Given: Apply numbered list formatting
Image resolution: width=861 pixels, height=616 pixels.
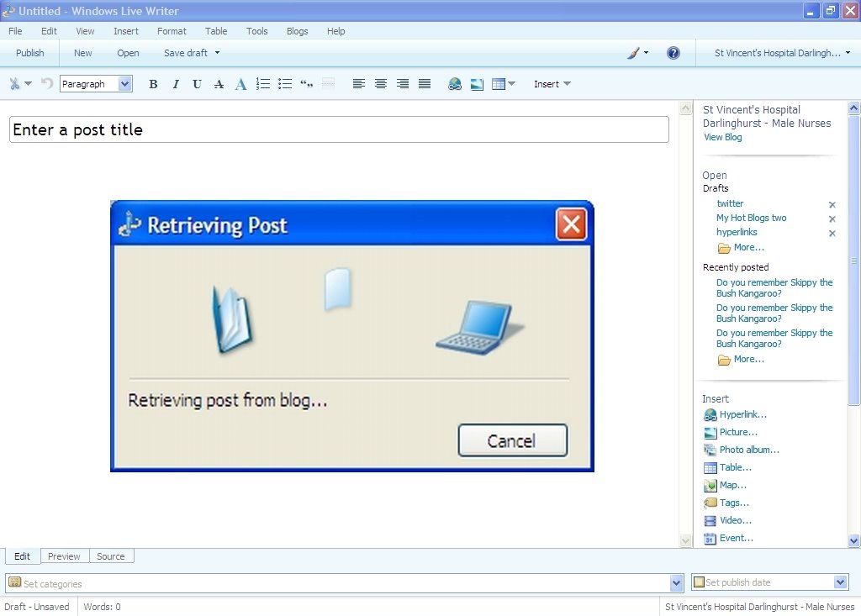Looking at the screenshot, I should point(263,84).
